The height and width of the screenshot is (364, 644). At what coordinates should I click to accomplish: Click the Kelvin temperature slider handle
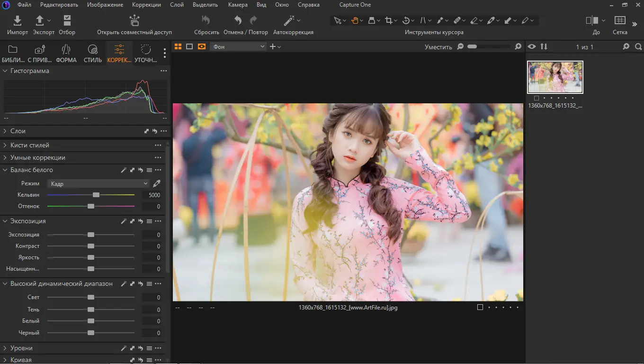96,195
